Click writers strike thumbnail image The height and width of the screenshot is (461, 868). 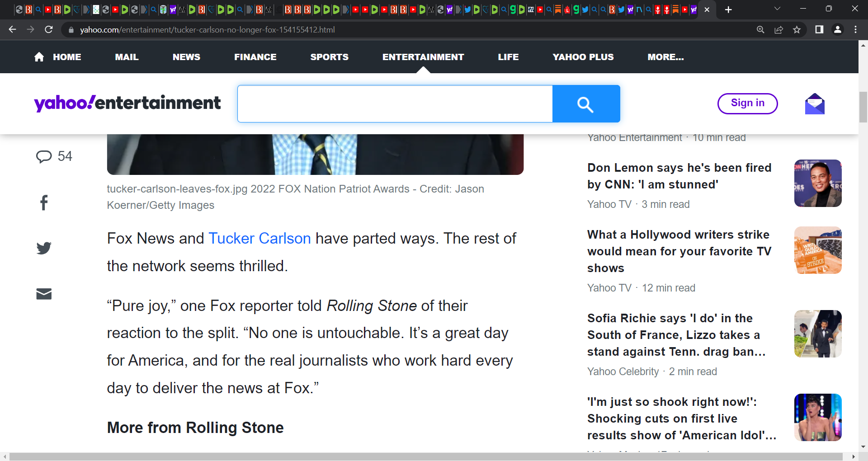pyautogui.click(x=818, y=250)
